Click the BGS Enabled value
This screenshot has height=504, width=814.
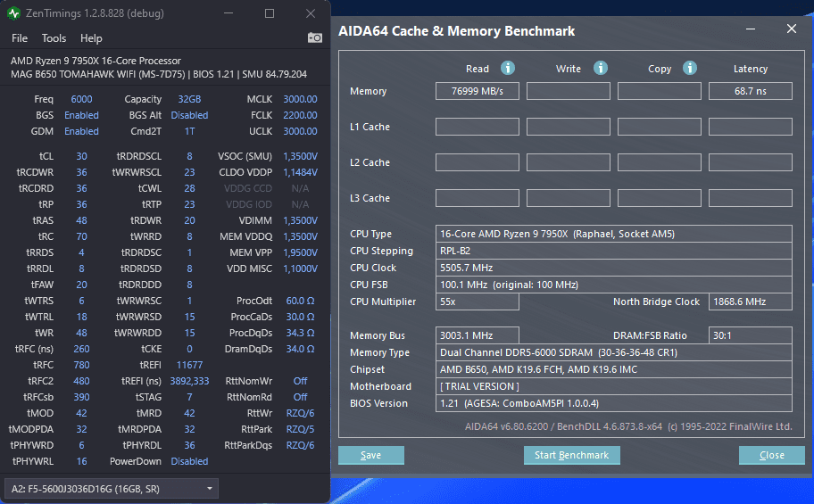coord(81,115)
